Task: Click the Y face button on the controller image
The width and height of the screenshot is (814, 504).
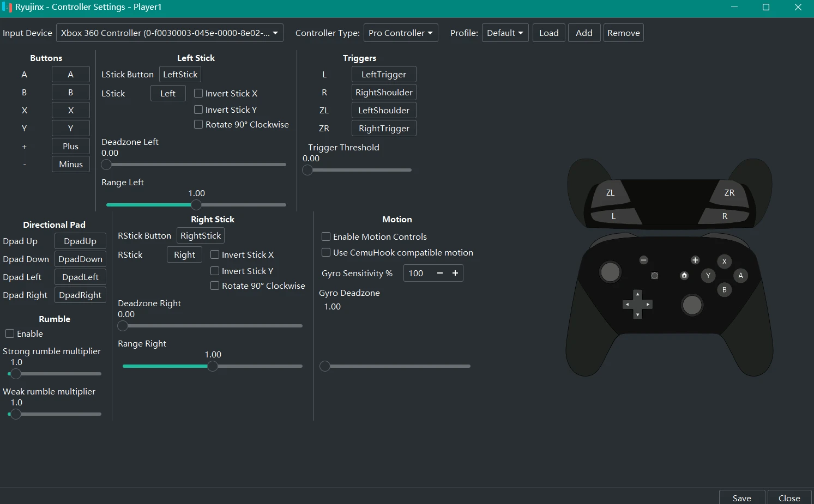Action: [708, 276]
